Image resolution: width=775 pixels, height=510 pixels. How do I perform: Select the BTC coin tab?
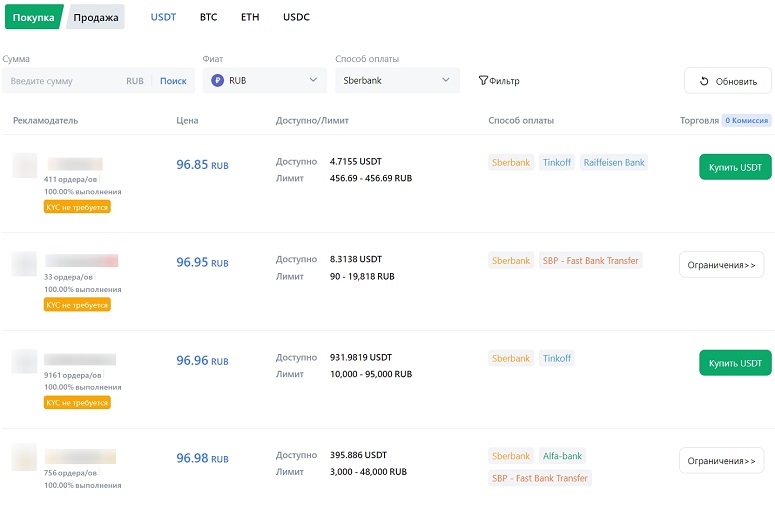click(209, 17)
